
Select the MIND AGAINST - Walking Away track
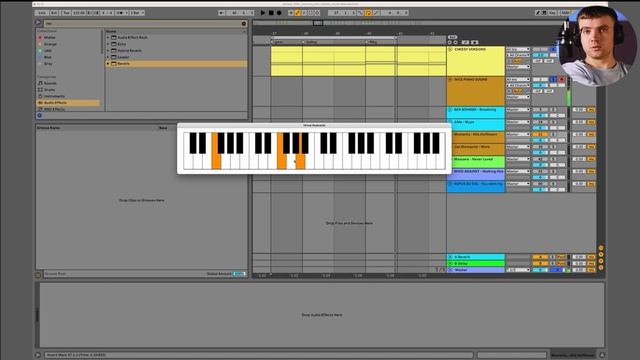coord(476,174)
